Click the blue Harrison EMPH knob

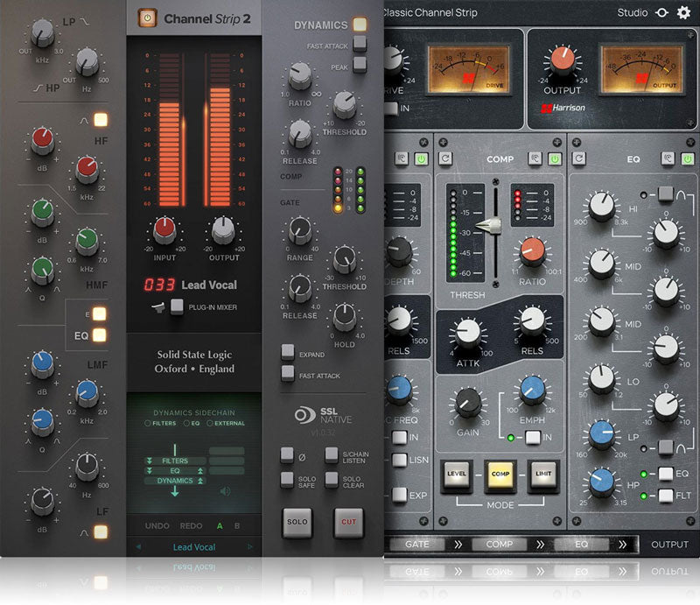tap(532, 390)
